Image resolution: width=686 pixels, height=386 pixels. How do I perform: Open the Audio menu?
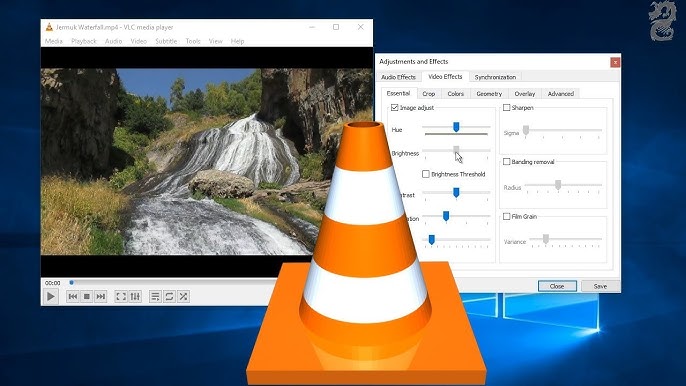pos(113,41)
